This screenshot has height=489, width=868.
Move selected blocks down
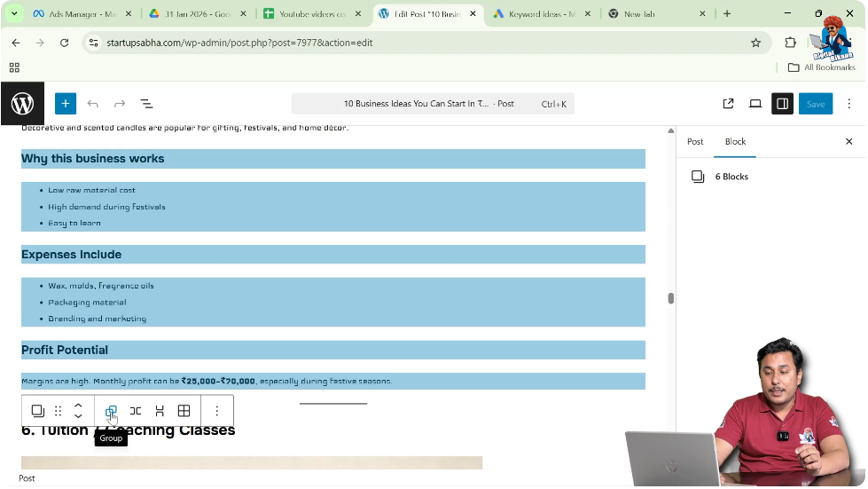pyautogui.click(x=78, y=416)
